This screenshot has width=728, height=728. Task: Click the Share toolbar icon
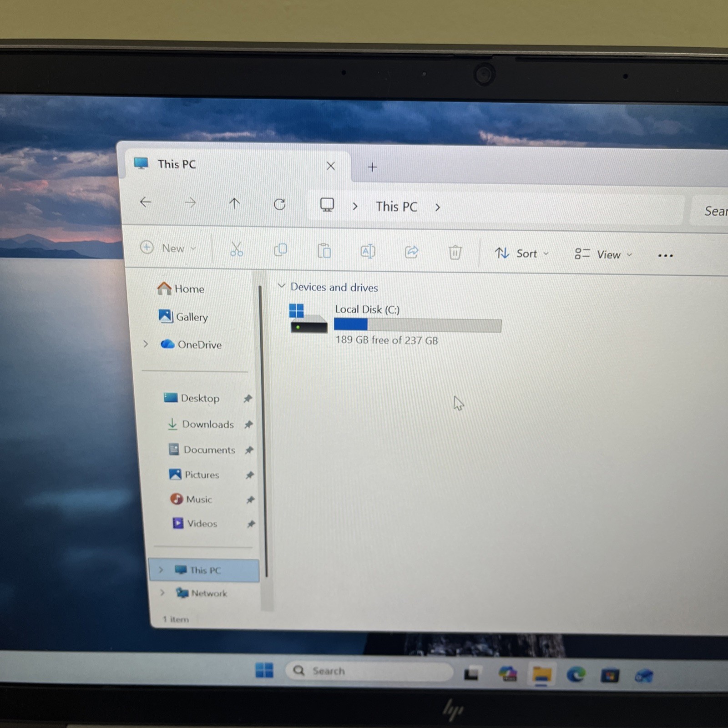pos(411,252)
